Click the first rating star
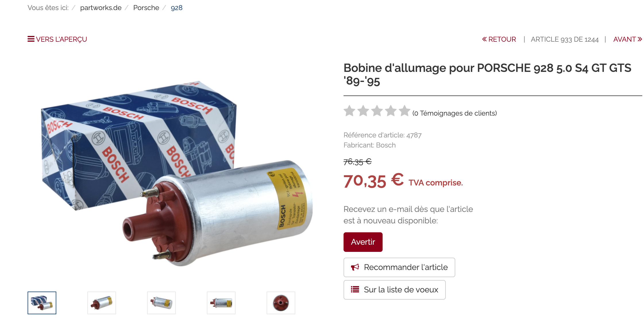Image resolution: width=644 pixels, height=318 pixels. [x=350, y=111]
